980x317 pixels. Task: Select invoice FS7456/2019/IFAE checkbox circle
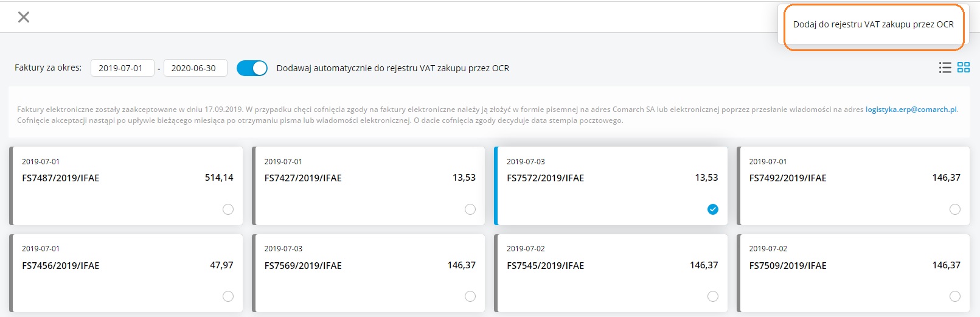coord(228,296)
